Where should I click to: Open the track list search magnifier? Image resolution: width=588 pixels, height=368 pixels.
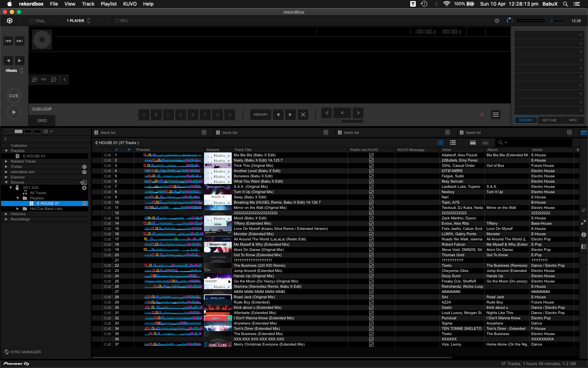500,143
